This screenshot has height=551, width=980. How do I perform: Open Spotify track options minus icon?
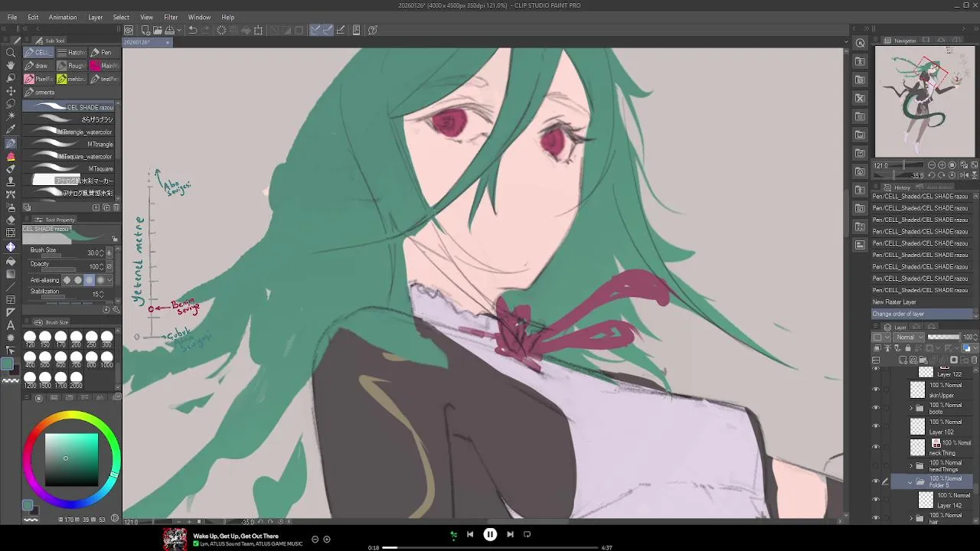pyautogui.click(x=315, y=540)
